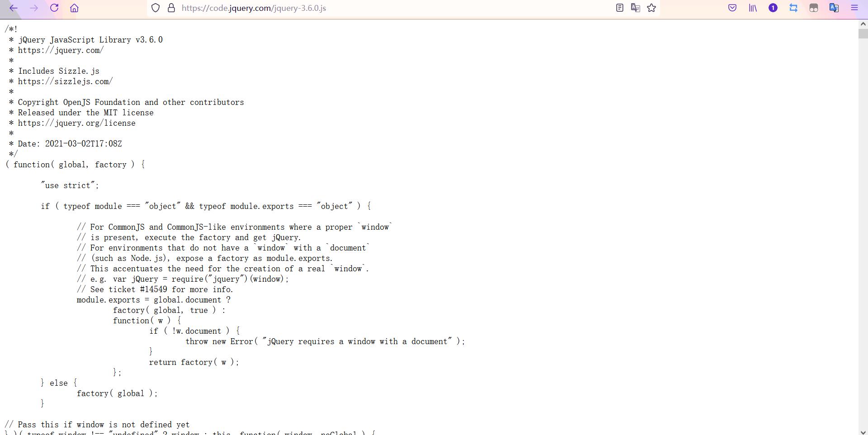This screenshot has width=868, height=435.
Task: Open the purple number 1 extension badge
Action: click(773, 8)
